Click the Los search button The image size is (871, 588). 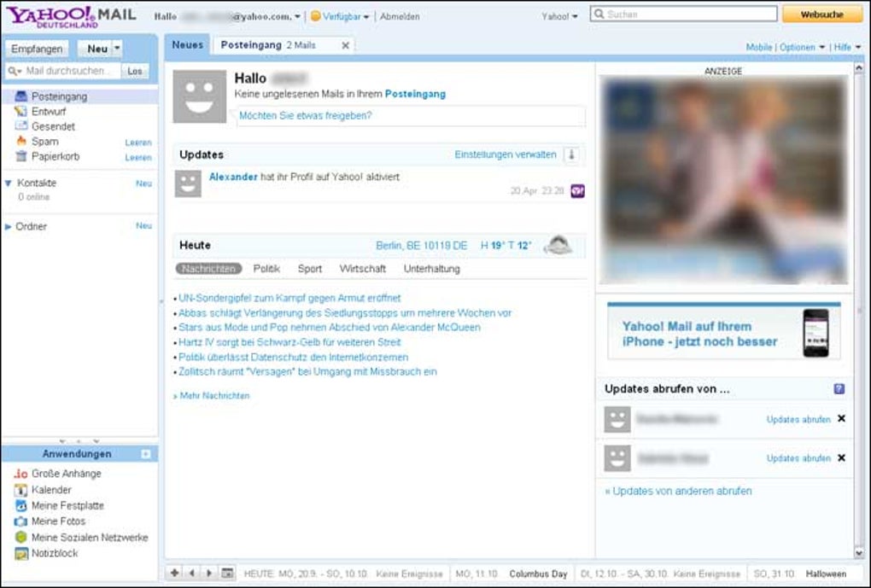click(x=135, y=71)
